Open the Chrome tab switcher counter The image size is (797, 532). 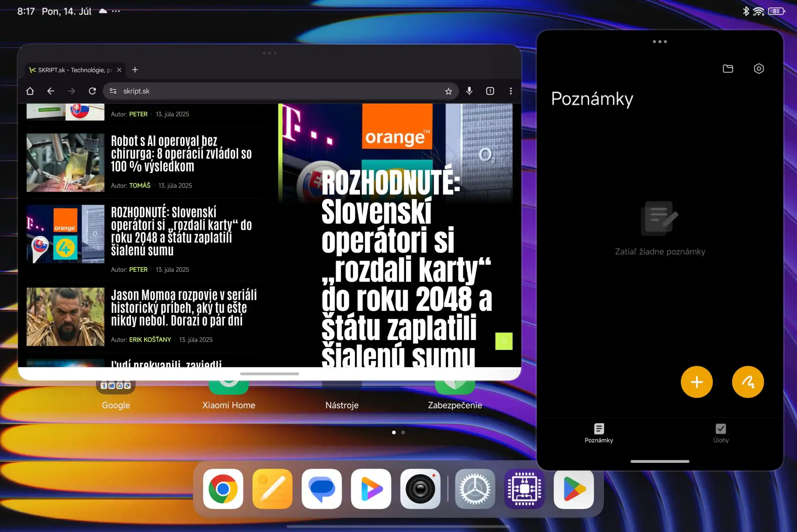(x=490, y=91)
